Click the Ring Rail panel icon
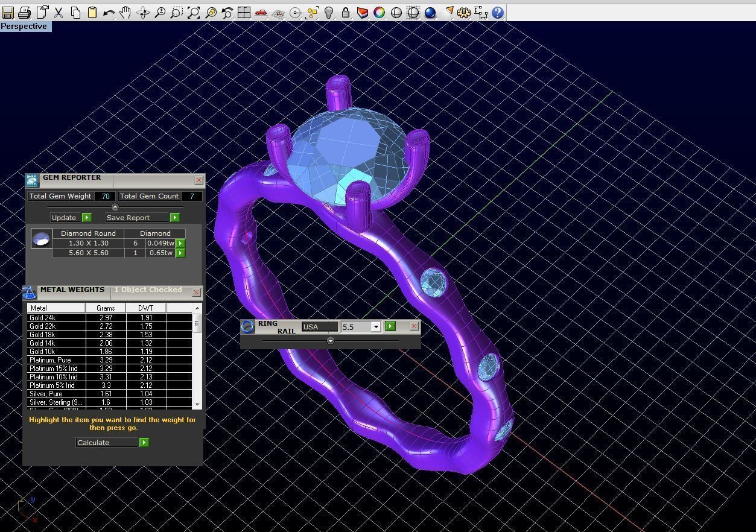 coord(247,326)
